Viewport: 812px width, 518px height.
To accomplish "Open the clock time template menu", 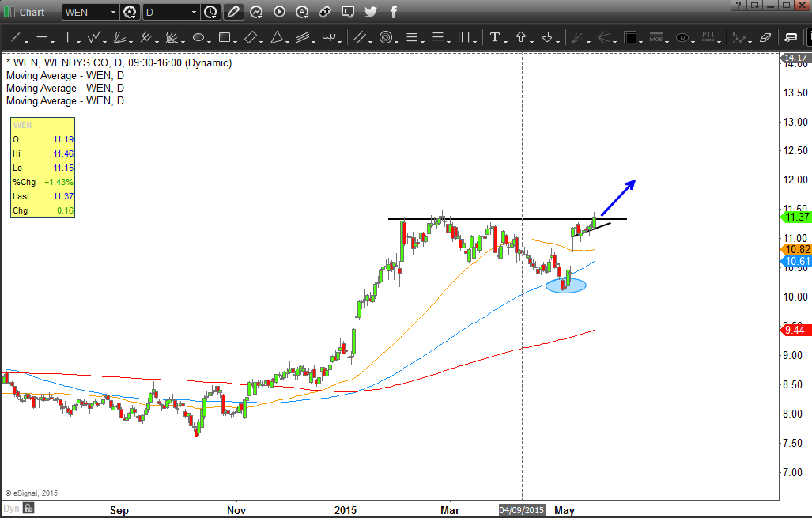I will (x=210, y=12).
